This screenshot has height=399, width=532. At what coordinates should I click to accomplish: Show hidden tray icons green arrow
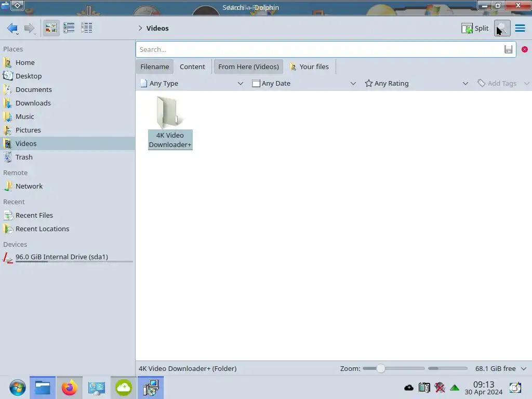[455, 388]
